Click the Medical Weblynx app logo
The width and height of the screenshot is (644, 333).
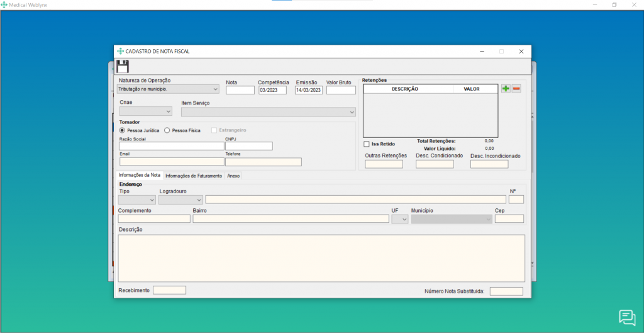tap(5, 4)
